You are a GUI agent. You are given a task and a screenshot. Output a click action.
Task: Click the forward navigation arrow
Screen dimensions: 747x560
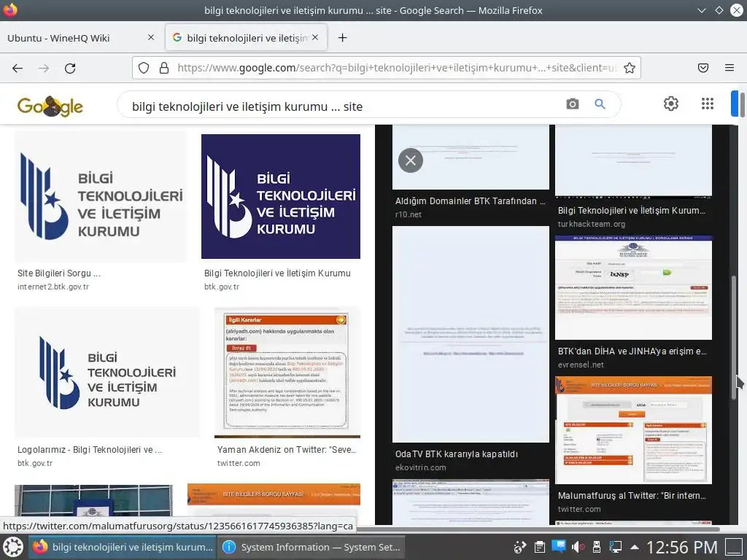pyautogui.click(x=44, y=68)
